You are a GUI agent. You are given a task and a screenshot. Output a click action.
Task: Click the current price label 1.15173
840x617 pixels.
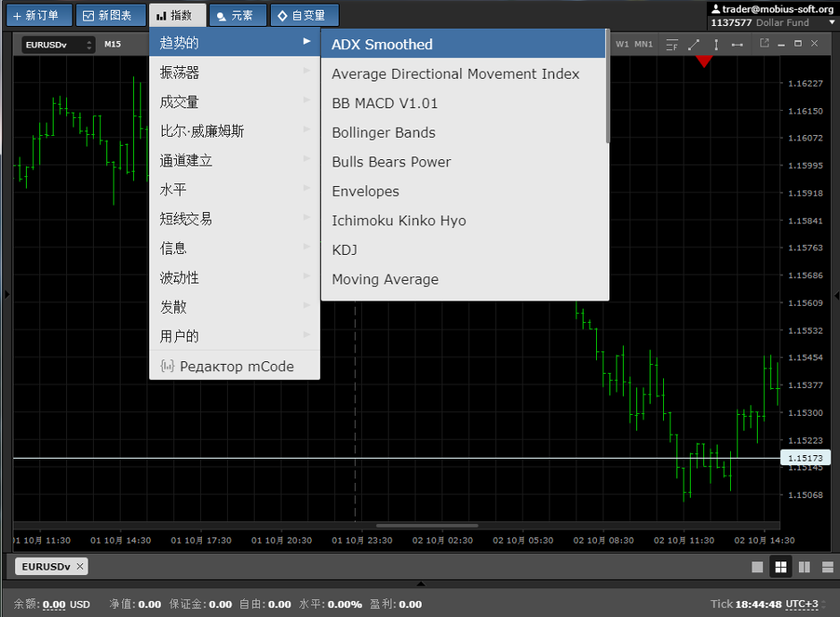(x=806, y=458)
